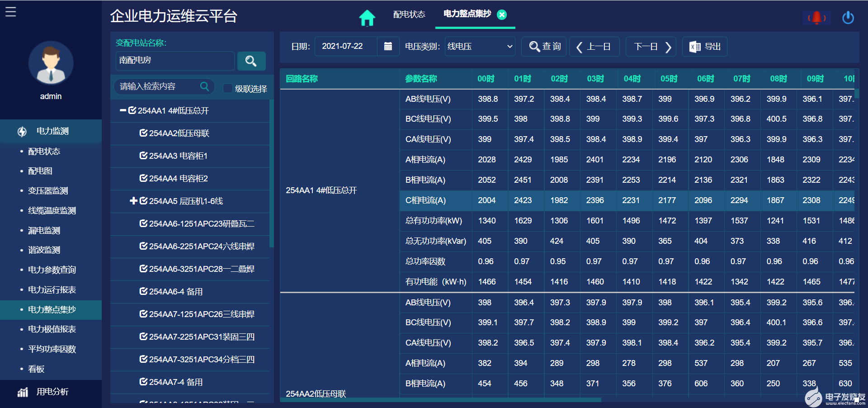Open the hamburger menu icon
The width and height of the screenshot is (868, 408).
(x=10, y=12)
